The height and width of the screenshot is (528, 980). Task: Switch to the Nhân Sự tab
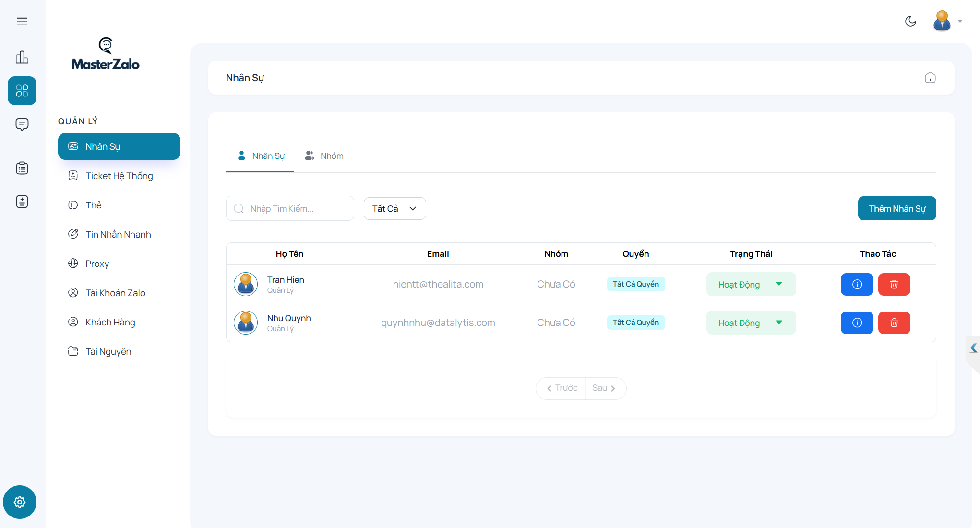pyautogui.click(x=261, y=156)
